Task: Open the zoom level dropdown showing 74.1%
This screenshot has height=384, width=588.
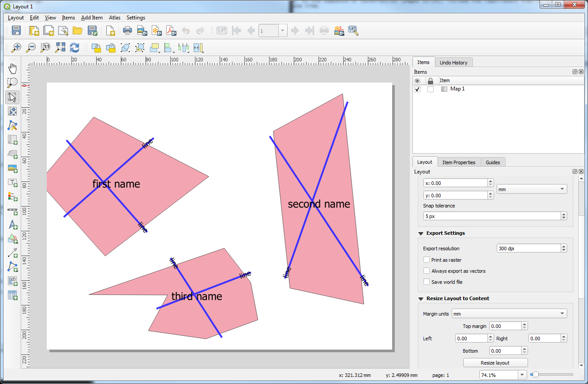Action: tap(521, 374)
